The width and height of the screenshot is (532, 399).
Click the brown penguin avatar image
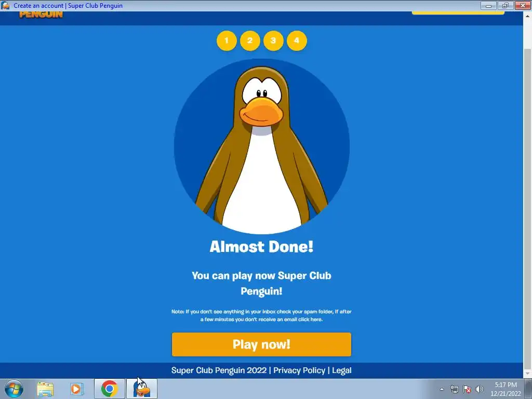[x=262, y=146]
